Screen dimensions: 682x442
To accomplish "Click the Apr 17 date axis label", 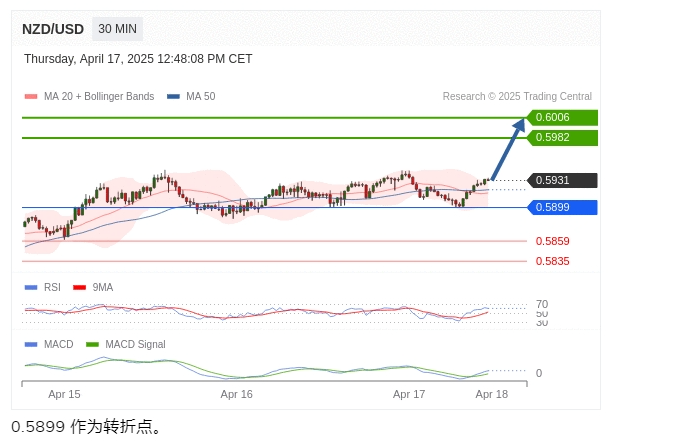I will click(x=409, y=395).
